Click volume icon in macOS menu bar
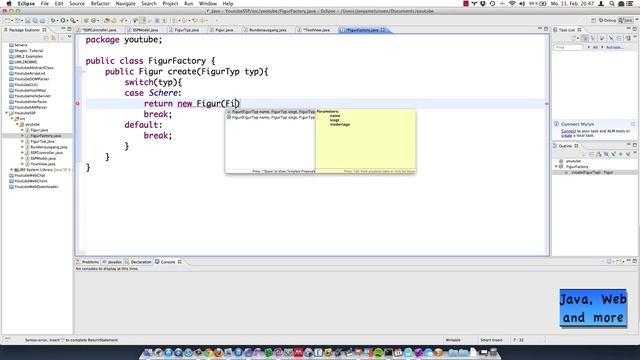Viewport: 640px width, 360px height. coord(522,3)
